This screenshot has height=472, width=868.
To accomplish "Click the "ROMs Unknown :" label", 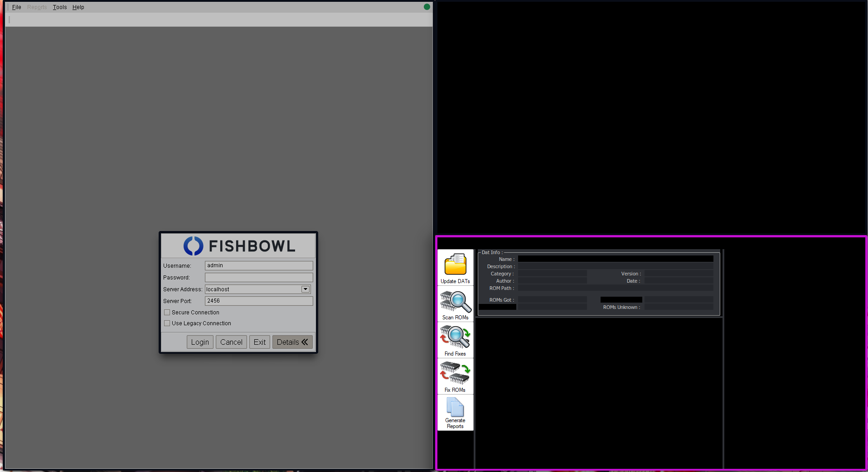I will [x=621, y=307].
